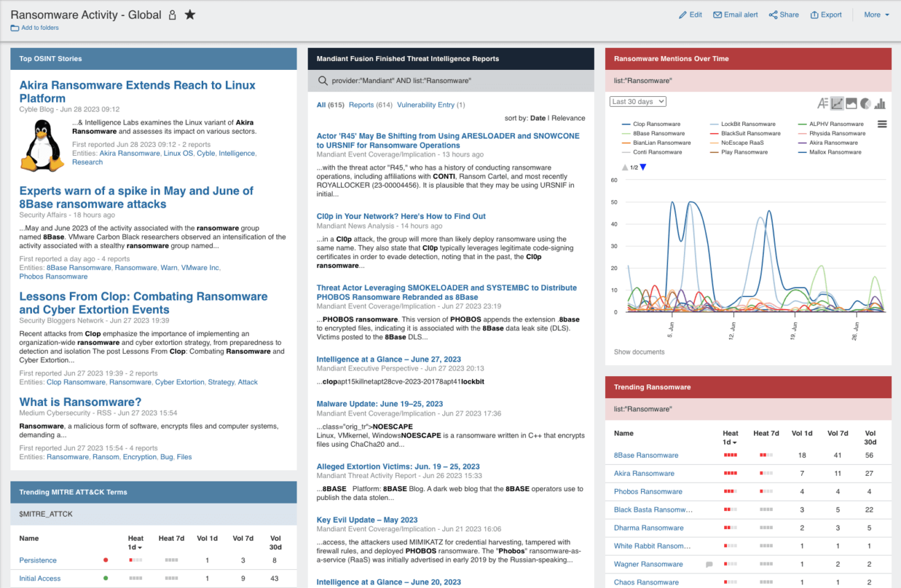
Task: Select the bar chart view icon
Action: (x=880, y=103)
